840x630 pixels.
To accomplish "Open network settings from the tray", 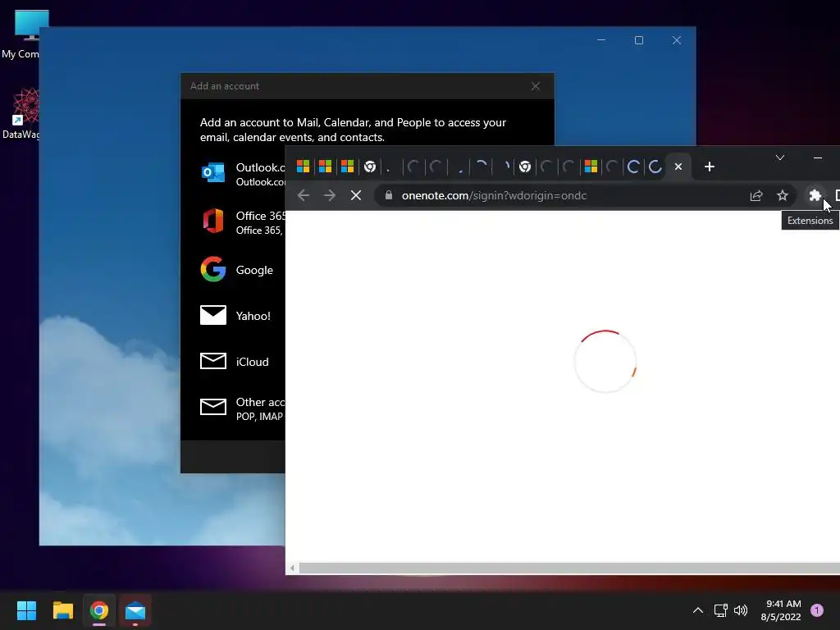I will pos(720,610).
